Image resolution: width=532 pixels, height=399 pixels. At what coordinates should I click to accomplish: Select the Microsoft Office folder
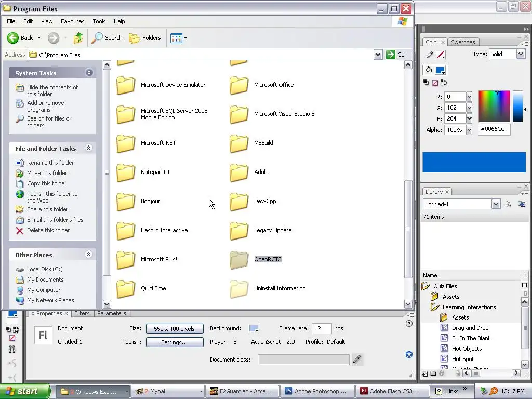tap(262, 85)
